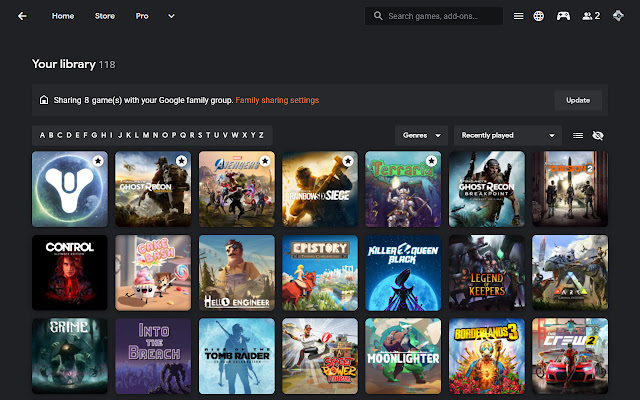Open the GRIME game tile
Image resolution: width=640 pixels, height=400 pixels.
coord(70,356)
